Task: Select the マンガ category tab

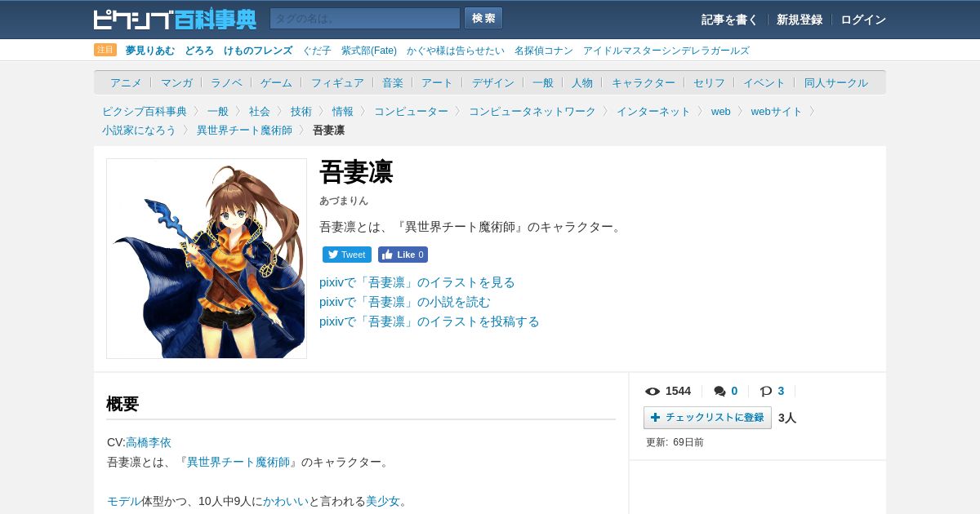Action: (x=176, y=82)
